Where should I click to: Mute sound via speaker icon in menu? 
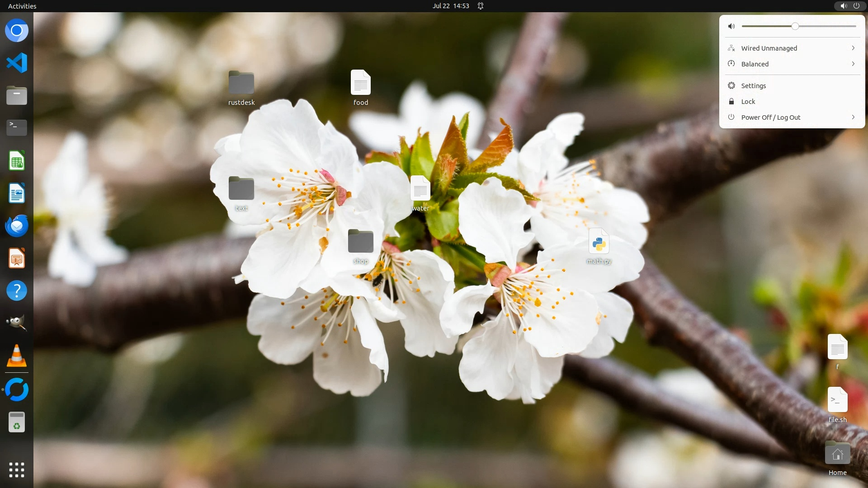click(731, 26)
